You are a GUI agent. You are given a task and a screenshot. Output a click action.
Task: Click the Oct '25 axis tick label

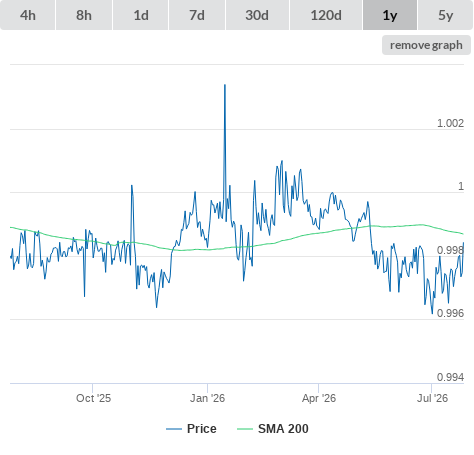click(x=93, y=398)
